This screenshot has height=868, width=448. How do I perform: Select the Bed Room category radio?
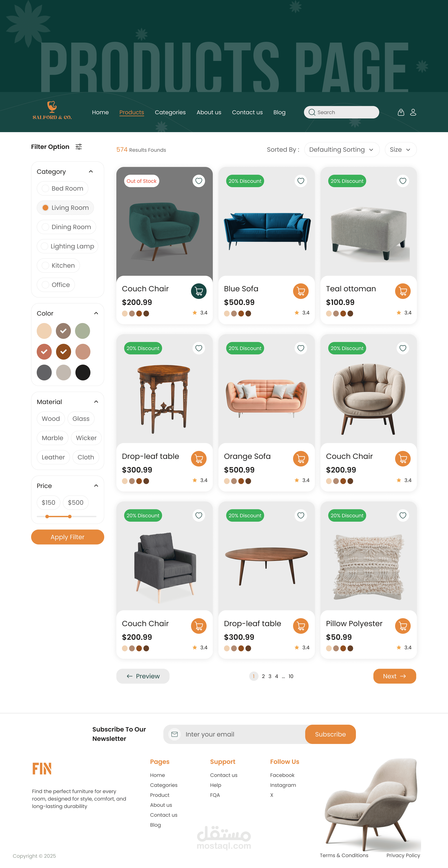(x=45, y=188)
